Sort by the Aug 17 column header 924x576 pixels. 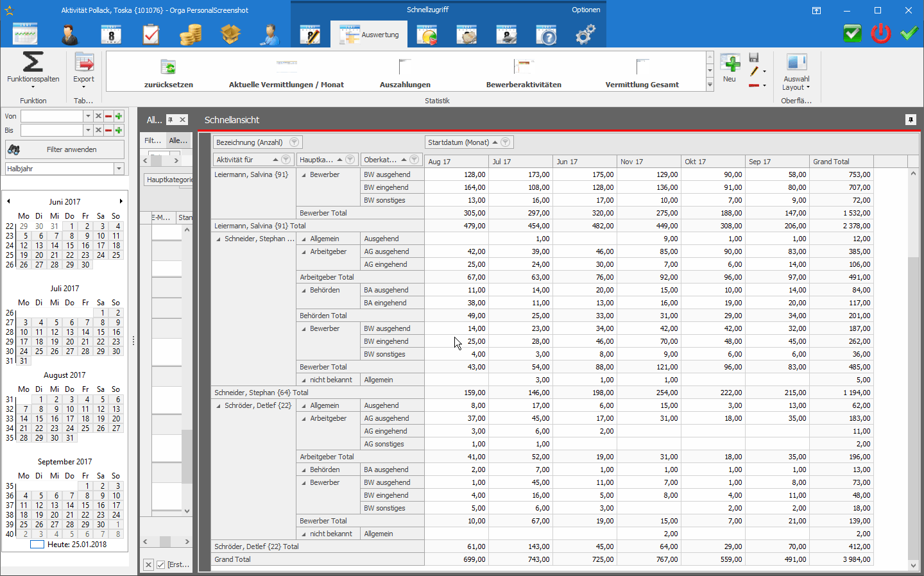[x=456, y=162]
